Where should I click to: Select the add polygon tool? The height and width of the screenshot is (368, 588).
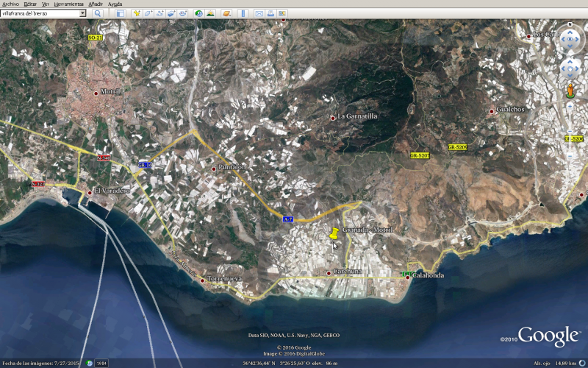148,13
